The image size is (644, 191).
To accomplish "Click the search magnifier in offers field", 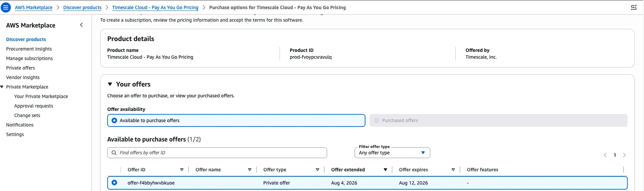I will pos(114,153).
